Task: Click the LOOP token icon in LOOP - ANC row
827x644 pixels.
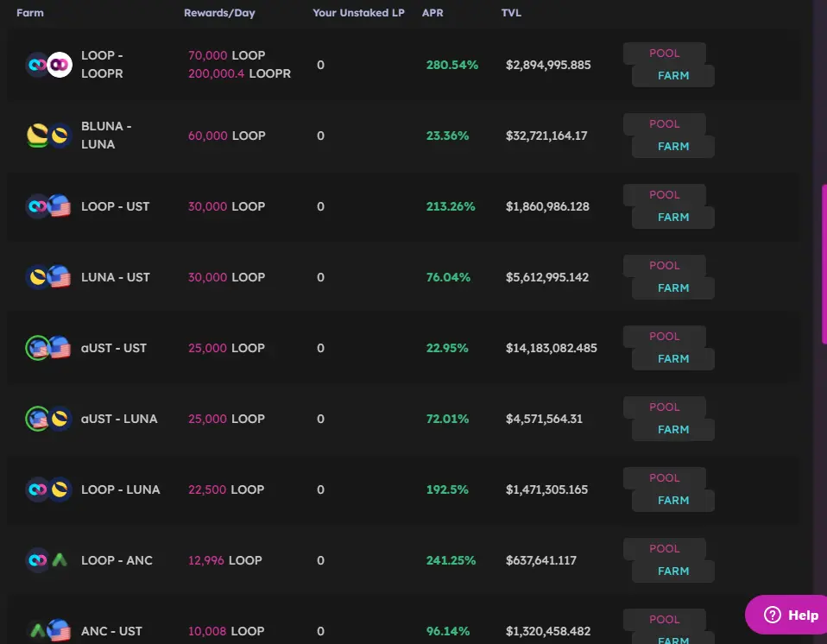Action: (x=37, y=560)
